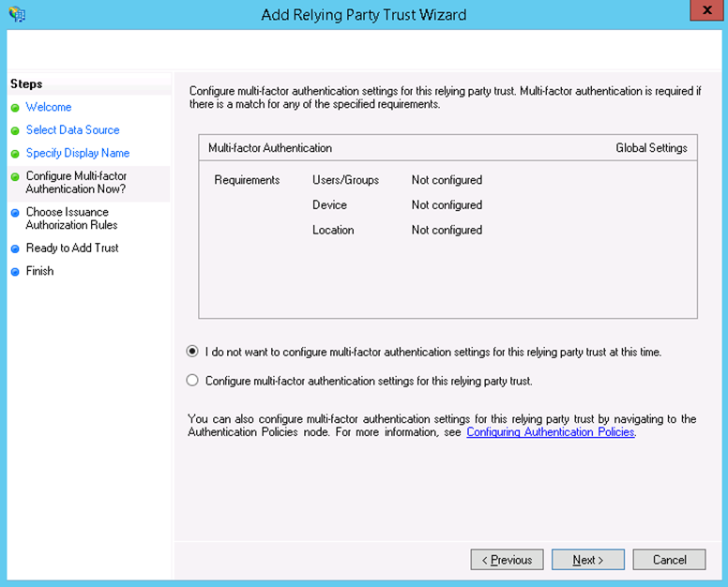728x587 pixels.
Task: Click 'Not configured' value for Users/Groups
Action: pyautogui.click(x=447, y=180)
